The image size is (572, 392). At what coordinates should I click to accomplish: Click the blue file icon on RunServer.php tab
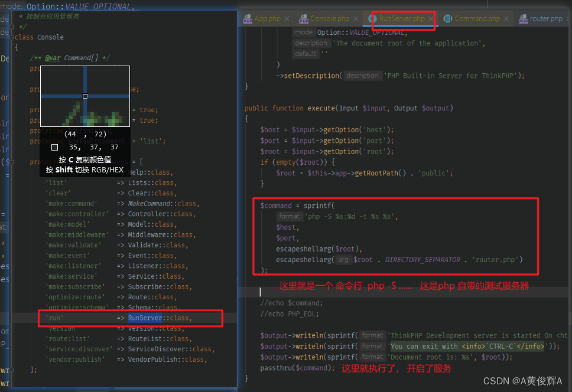[372, 18]
